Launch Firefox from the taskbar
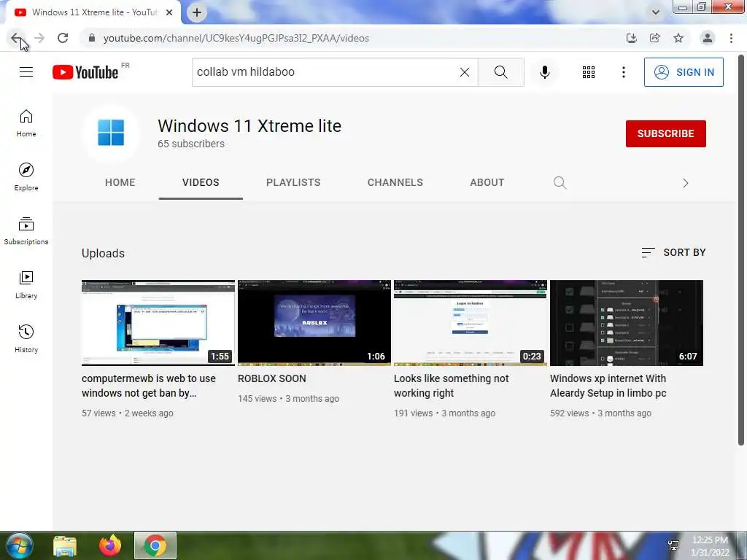747x560 pixels. 110,545
